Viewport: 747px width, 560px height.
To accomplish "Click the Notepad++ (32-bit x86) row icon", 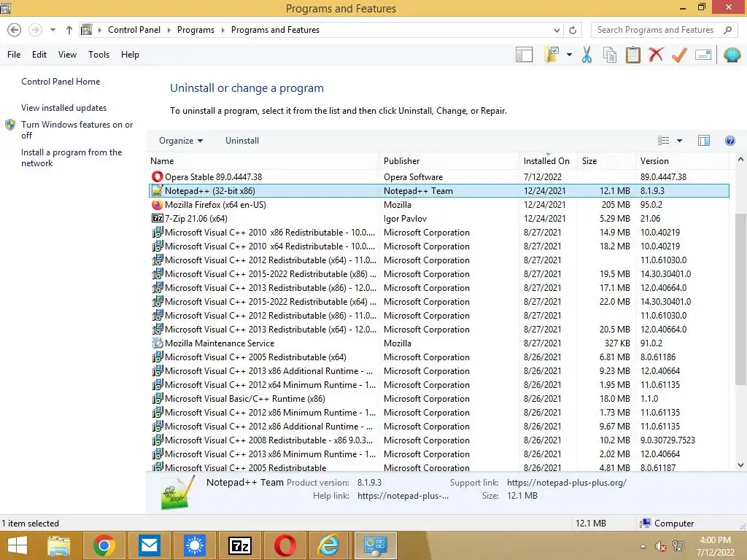I will point(157,190).
